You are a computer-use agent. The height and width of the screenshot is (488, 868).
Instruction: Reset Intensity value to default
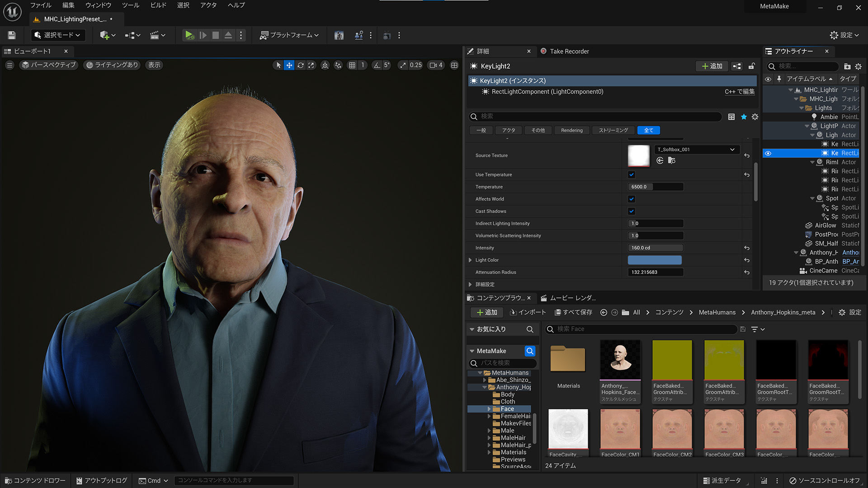tap(747, 248)
